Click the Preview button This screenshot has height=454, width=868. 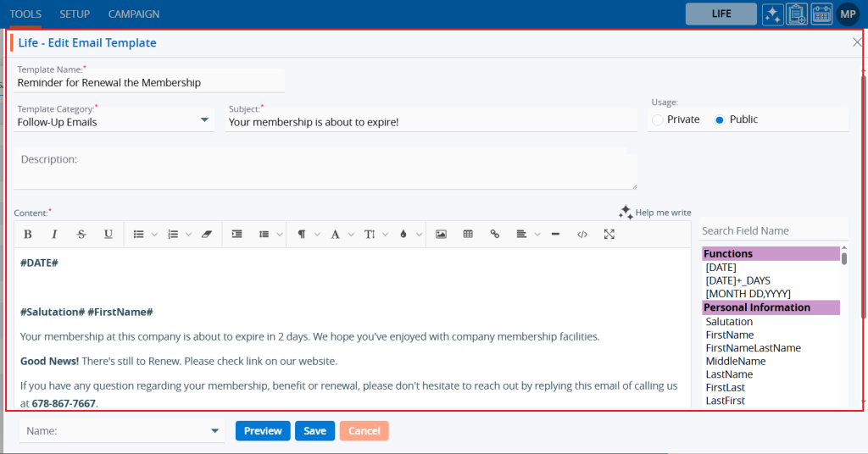tap(263, 431)
